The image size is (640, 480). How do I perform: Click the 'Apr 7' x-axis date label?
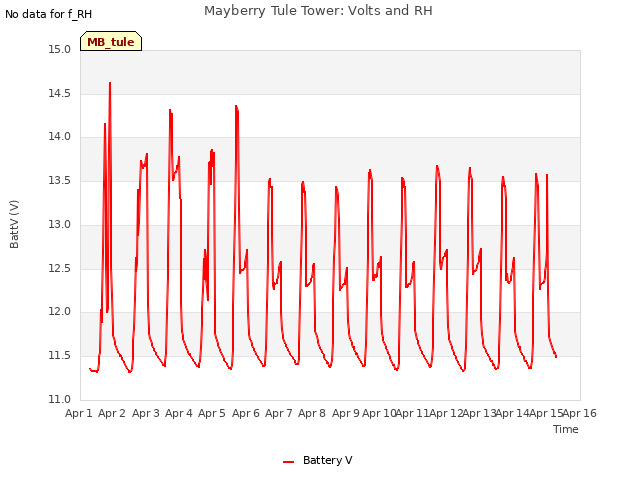pyautogui.click(x=279, y=413)
